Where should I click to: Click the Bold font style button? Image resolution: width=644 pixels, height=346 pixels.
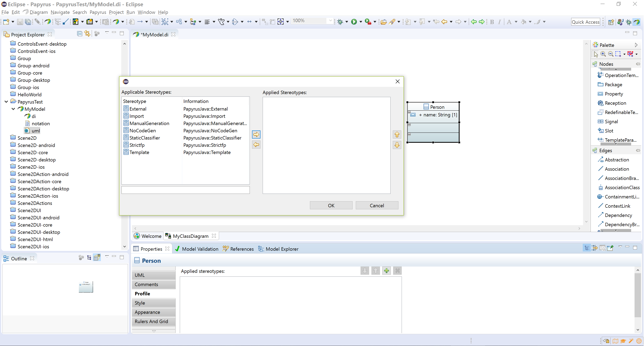[492, 22]
